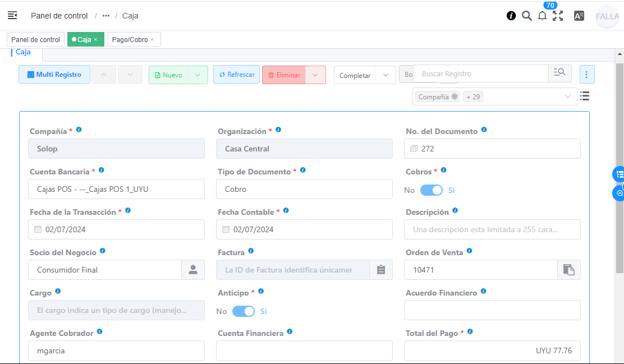The height and width of the screenshot is (364, 624).
Task: Toggle the Cobros switch
Action: click(x=432, y=190)
